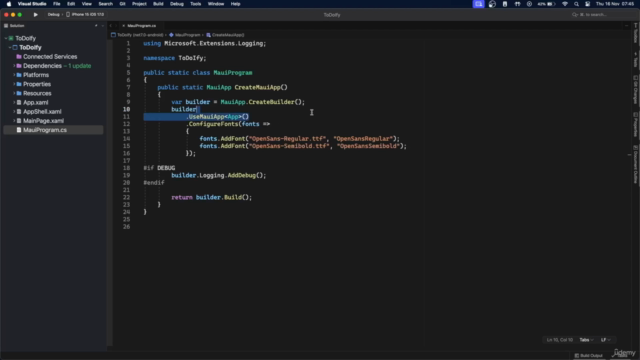The image size is (640, 360).
Task: Open the Document Outline side panel
Action: 636,164
